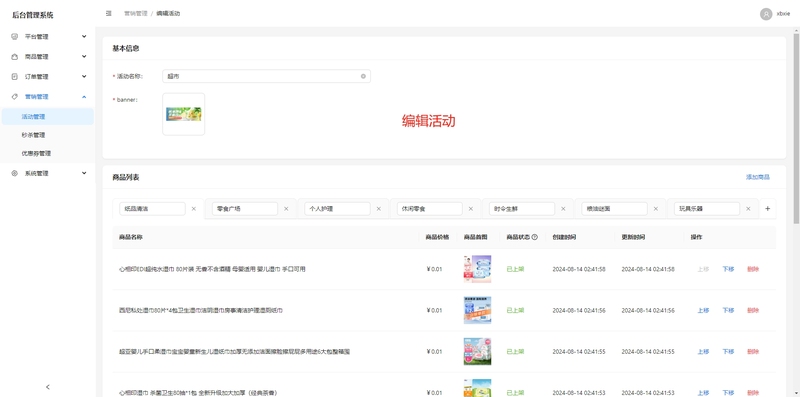Click the 后台管理系统 title
Viewport: 800px width, 397px height.
coord(32,15)
